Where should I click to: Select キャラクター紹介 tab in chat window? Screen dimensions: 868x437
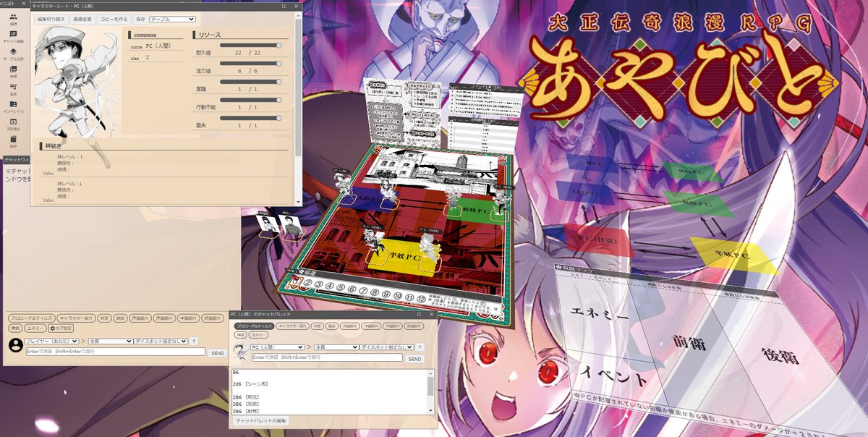pyautogui.click(x=77, y=318)
